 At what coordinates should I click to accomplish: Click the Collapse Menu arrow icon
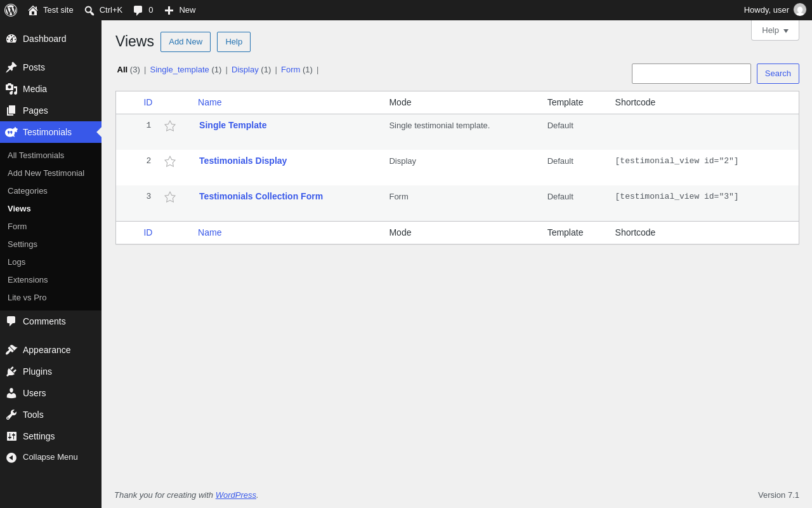(11, 457)
